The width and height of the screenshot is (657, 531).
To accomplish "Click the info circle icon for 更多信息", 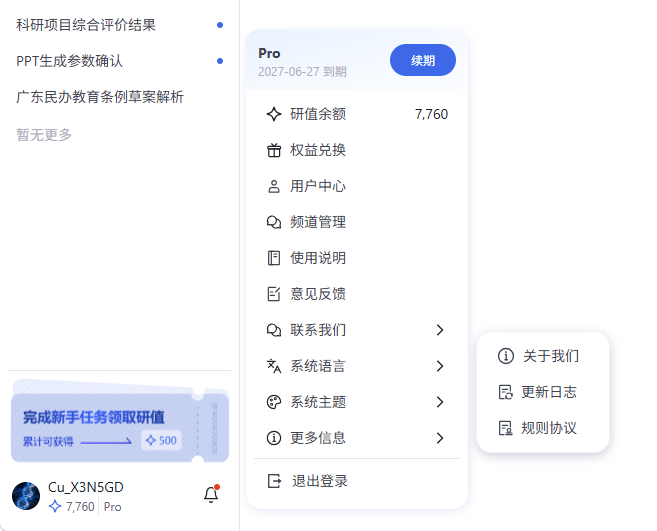I will coord(274,438).
